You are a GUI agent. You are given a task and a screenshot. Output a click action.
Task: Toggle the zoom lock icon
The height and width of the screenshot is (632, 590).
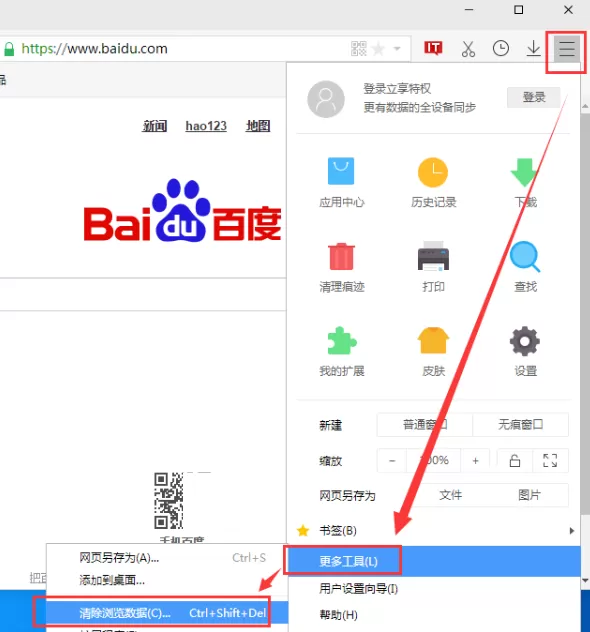pyautogui.click(x=515, y=460)
